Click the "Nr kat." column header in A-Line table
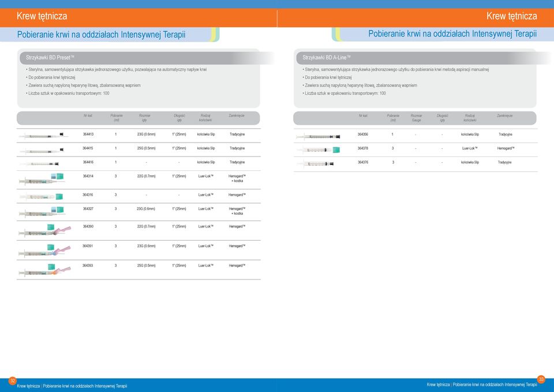 (x=363, y=115)
